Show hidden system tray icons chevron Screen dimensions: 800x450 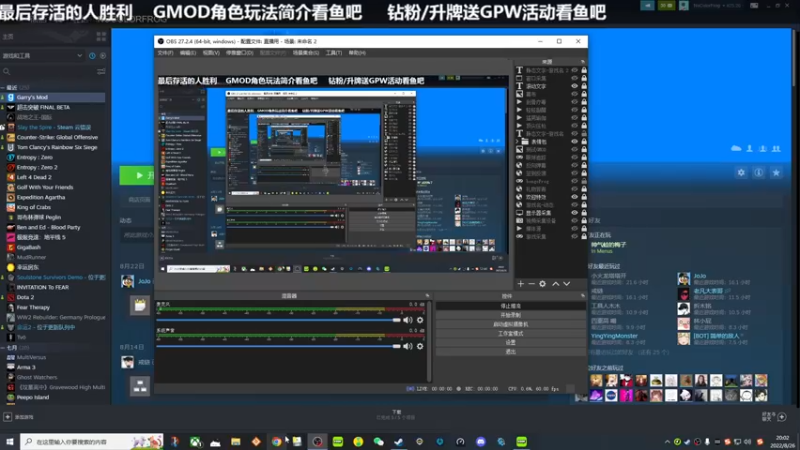tap(667, 442)
